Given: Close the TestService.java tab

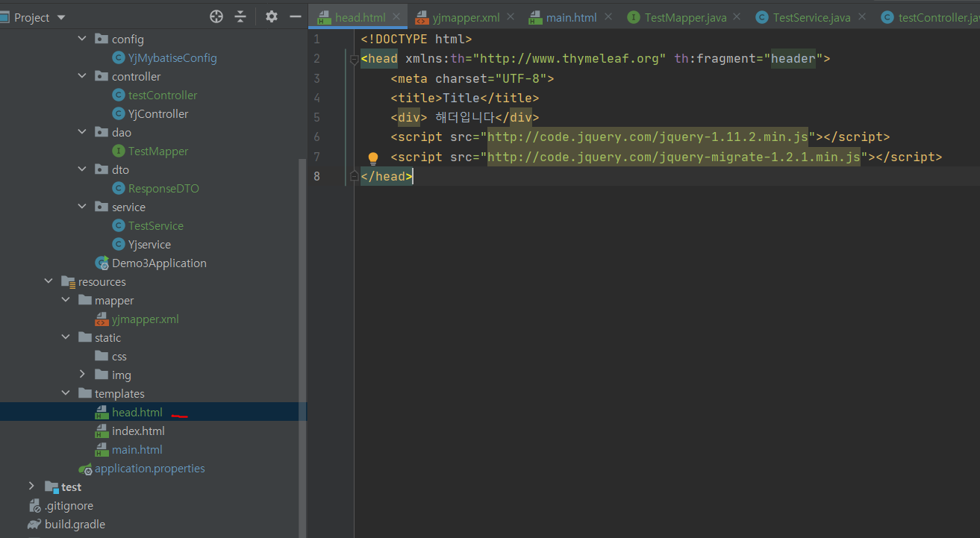Looking at the screenshot, I should (862, 17).
